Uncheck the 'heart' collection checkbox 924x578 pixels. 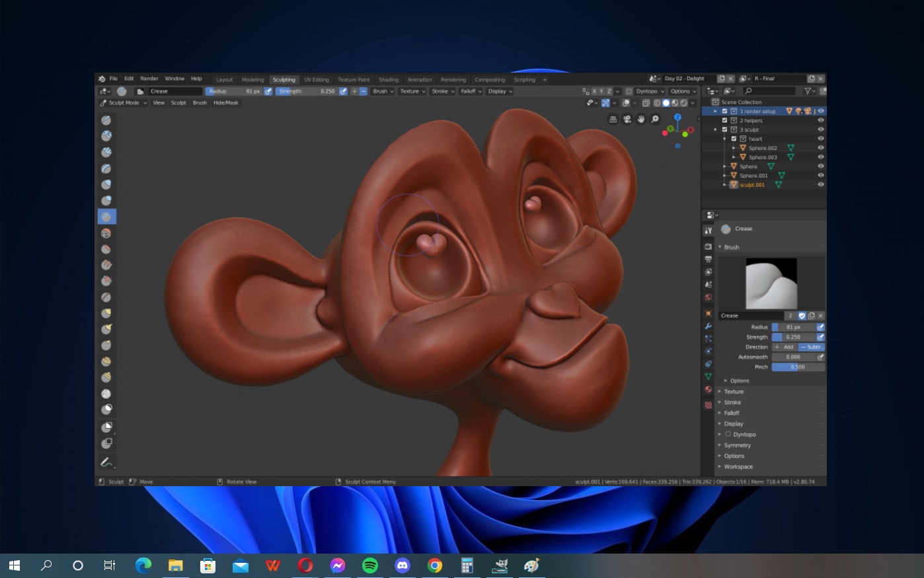734,139
